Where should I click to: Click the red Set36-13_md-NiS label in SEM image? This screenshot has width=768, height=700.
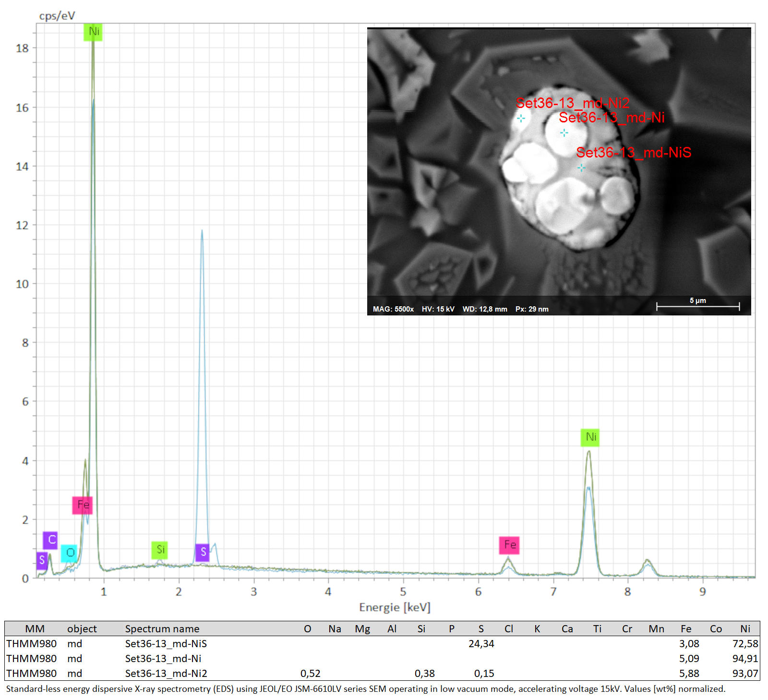634,153
